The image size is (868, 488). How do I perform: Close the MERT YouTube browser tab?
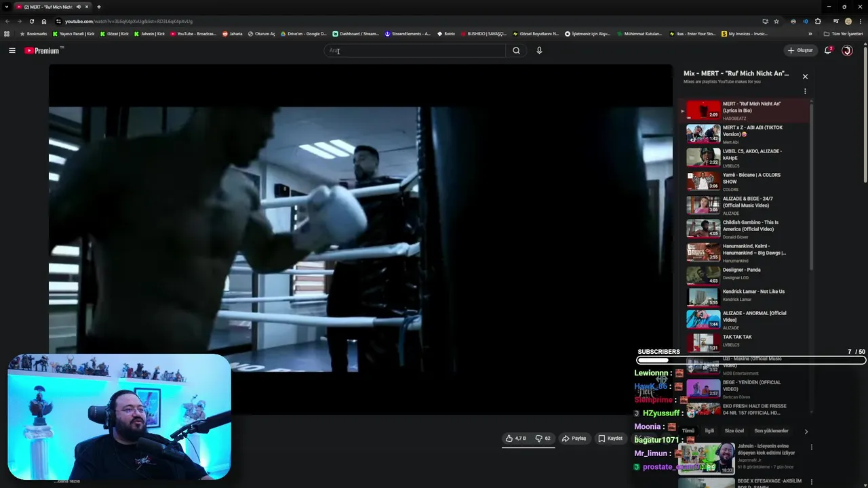pos(87,7)
